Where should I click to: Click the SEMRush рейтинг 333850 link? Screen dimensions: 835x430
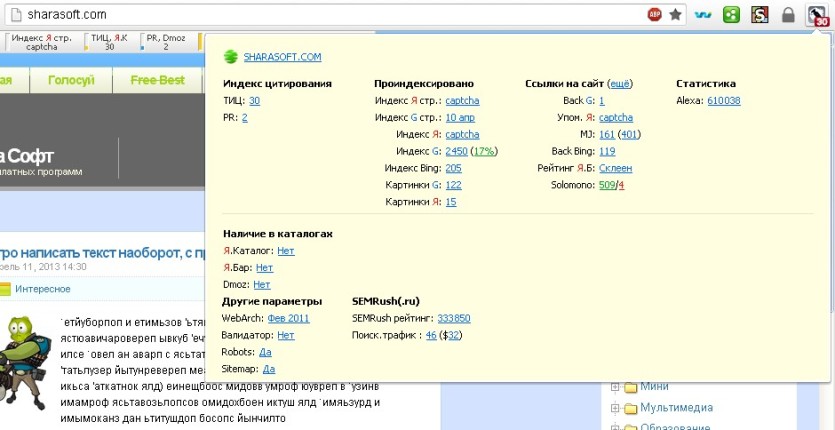coord(454,319)
